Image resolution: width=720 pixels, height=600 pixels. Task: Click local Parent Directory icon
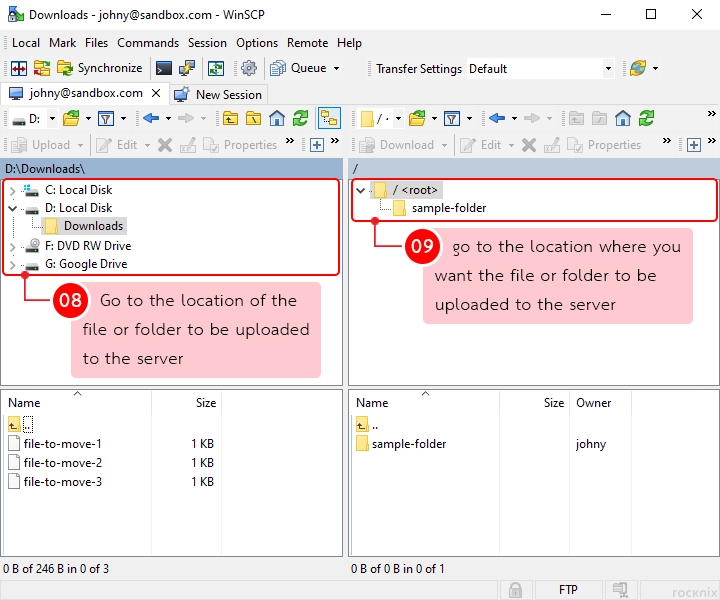pos(230,118)
